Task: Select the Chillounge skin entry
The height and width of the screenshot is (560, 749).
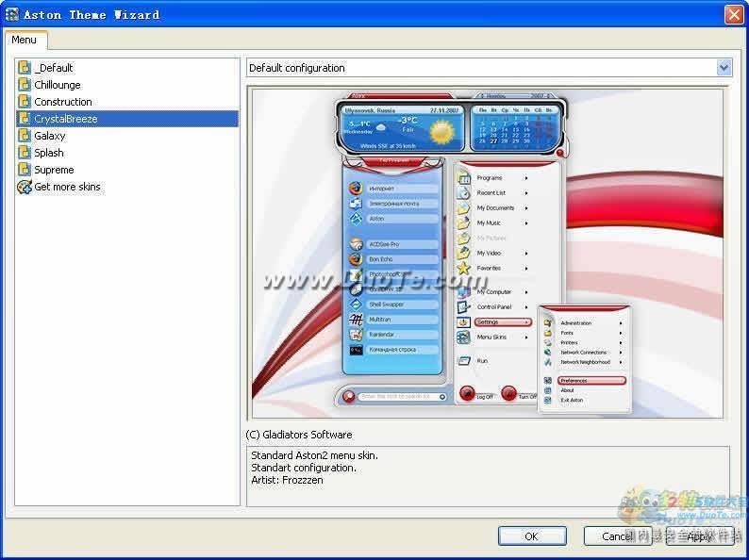Action: [x=58, y=85]
